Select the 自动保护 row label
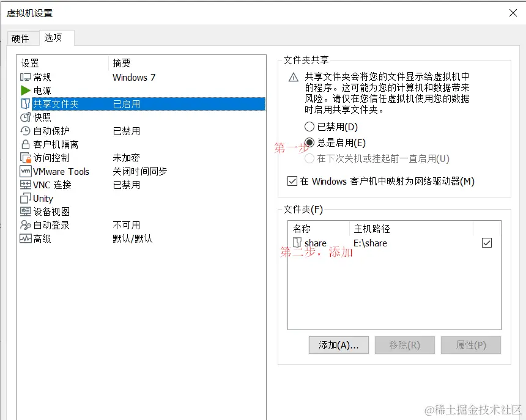Image resolution: width=526 pixels, height=420 pixels. point(51,131)
